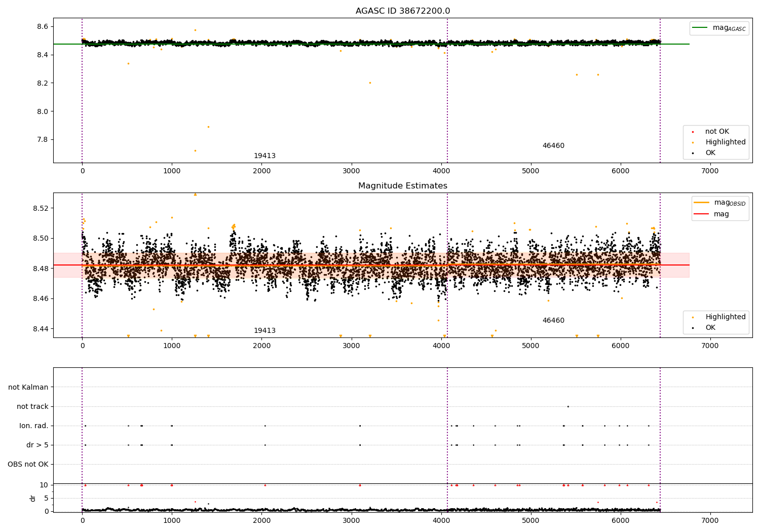
Task: Click 'OK' entry in Magnitude Estimates legend
Action: pyautogui.click(x=710, y=328)
